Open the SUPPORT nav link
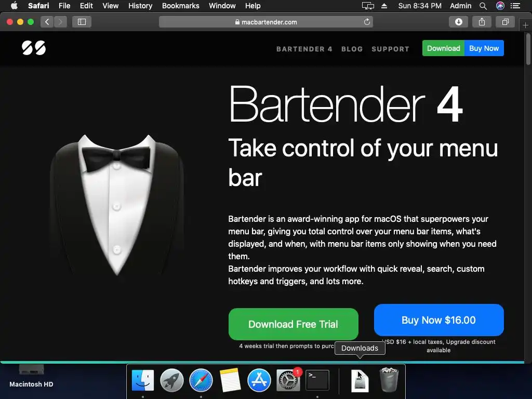The height and width of the screenshot is (399, 532). [x=391, y=49]
